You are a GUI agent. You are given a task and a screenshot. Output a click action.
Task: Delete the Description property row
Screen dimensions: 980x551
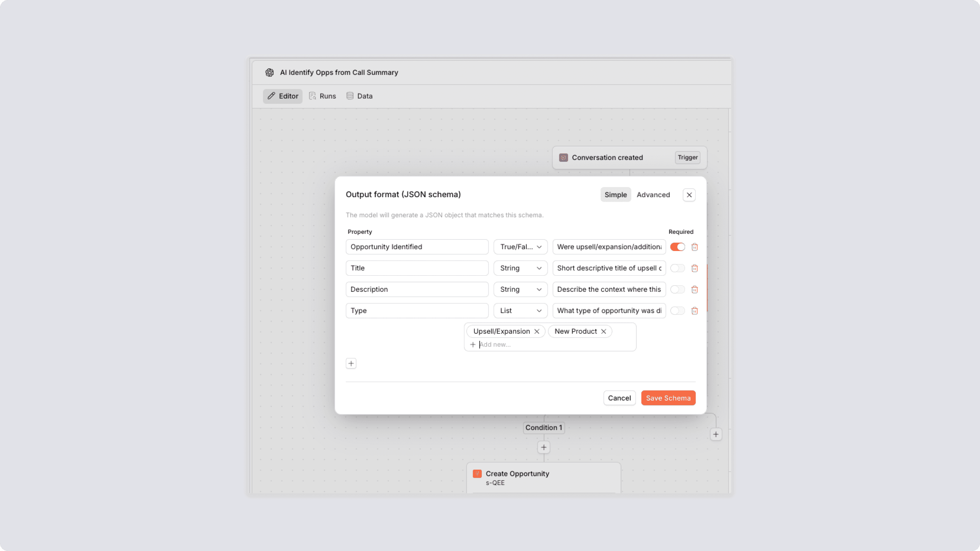[x=694, y=290]
